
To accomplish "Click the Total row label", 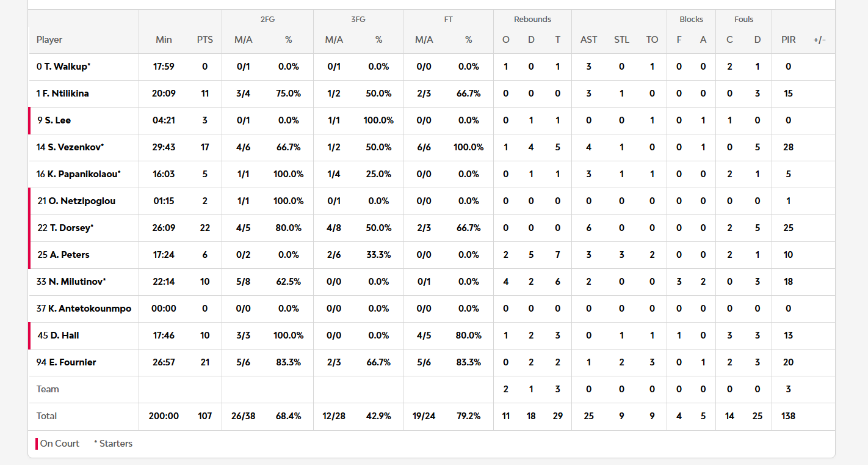I will (47, 416).
